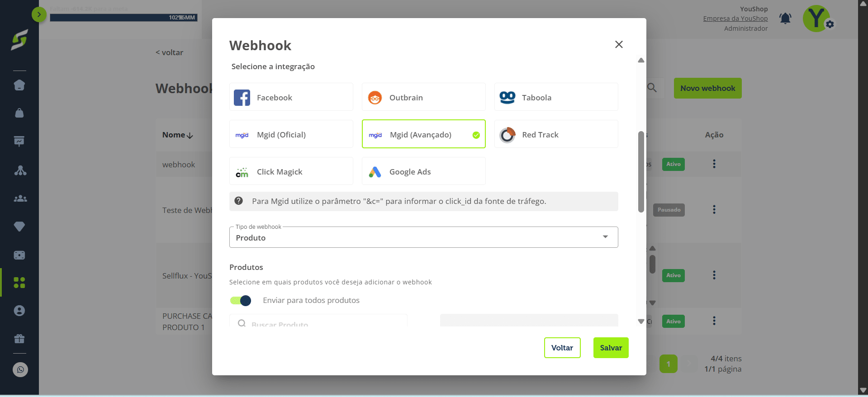Click the search magnifier on Webhooks page
The image size is (868, 397).
pyautogui.click(x=652, y=88)
